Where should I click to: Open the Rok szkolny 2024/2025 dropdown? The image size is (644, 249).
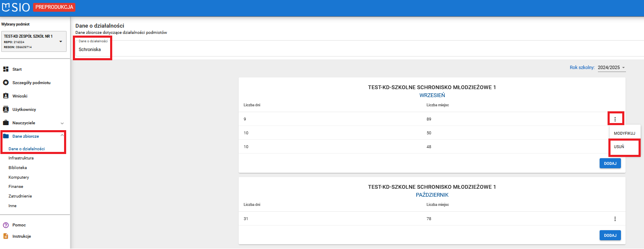point(611,67)
